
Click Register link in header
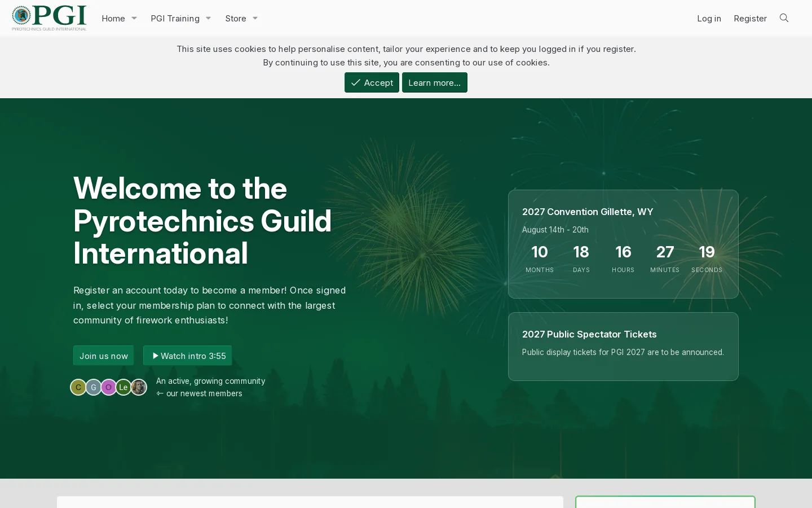pyautogui.click(x=750, y=18)
